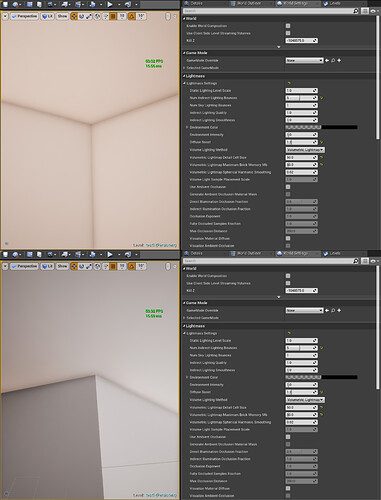This screenshot has width=381, height=500.
Task: Click Play button in lower editor toolbar
Action: [110, 254]
